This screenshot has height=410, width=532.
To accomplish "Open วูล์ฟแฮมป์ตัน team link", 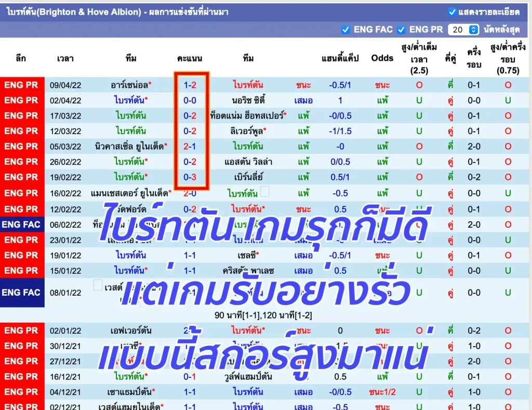I will [x=248, y=377].
